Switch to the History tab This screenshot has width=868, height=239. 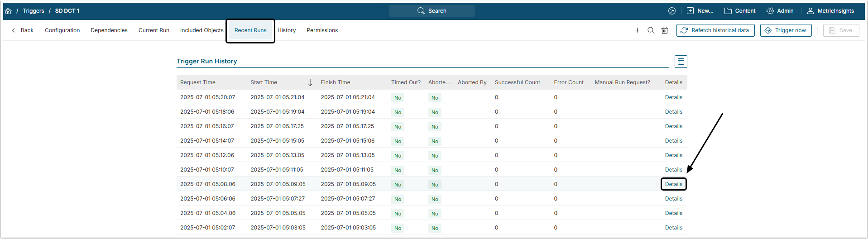point(287,30)
